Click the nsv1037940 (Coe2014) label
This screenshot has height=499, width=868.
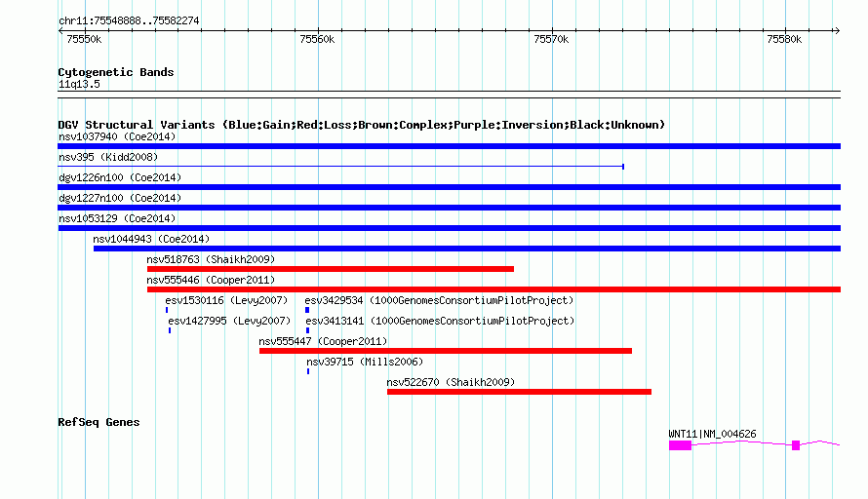[117, 136]
